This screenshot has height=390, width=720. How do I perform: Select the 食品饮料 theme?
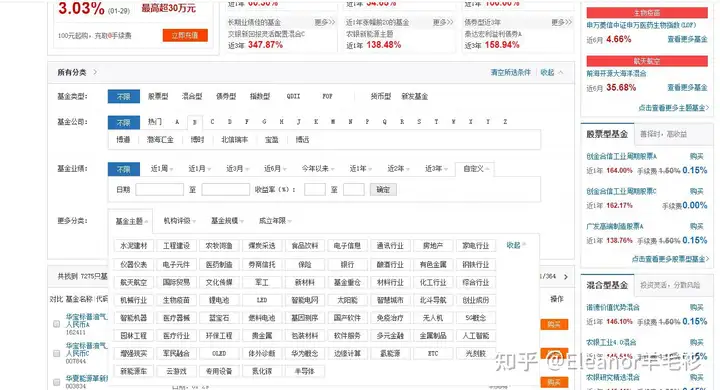pos(305,246)
